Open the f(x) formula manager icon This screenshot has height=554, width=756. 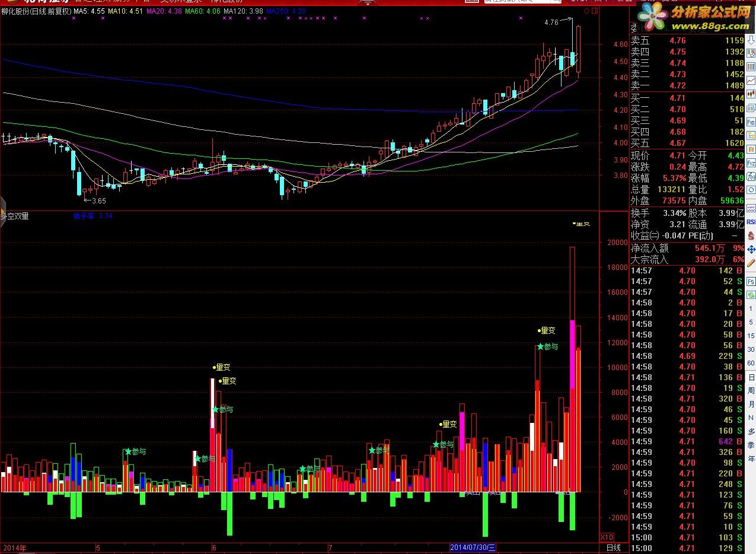coord(751,176)
